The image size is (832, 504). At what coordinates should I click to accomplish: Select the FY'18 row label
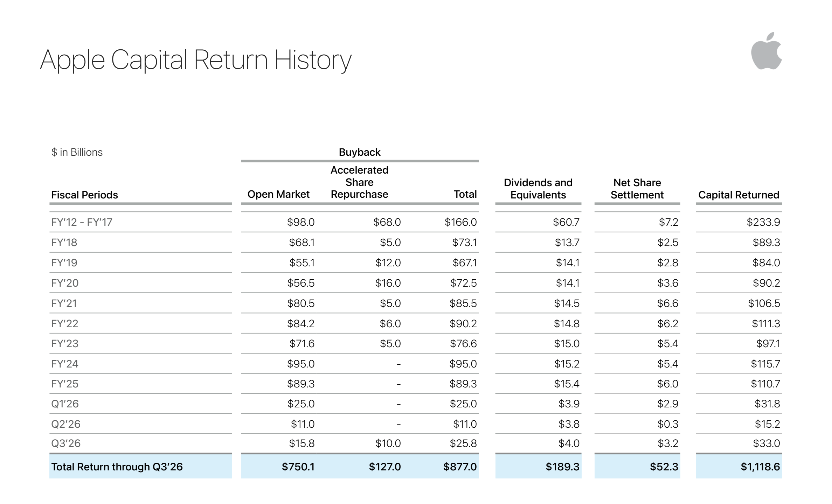tap(64, 243)
